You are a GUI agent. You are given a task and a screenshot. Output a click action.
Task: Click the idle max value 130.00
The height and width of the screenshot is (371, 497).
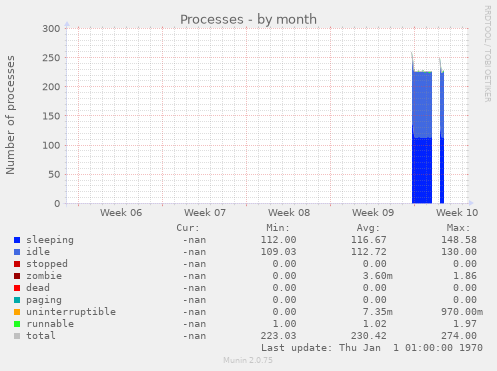459,252
